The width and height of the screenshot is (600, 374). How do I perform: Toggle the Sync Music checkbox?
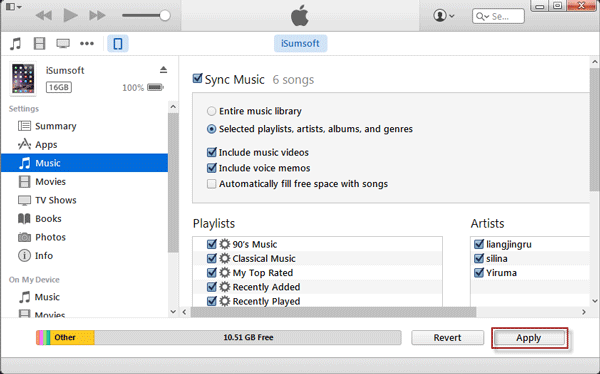pos(197,78)
